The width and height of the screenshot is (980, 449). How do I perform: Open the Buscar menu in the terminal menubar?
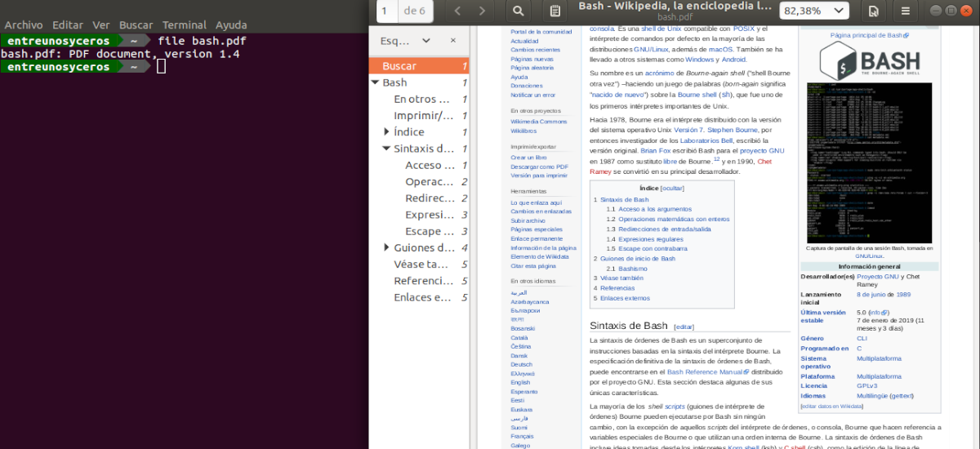tap(136, 25)
